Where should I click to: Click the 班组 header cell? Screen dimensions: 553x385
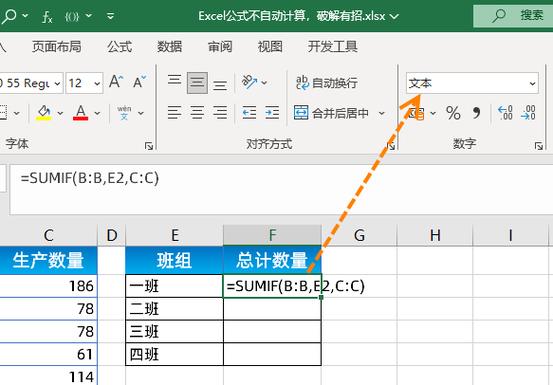(x=175, y=260)
